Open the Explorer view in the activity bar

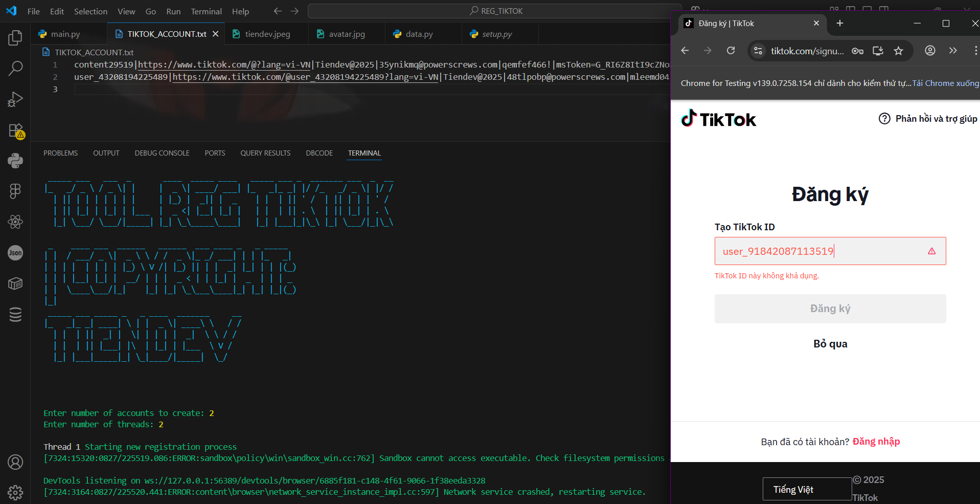(x=15, y=37)
